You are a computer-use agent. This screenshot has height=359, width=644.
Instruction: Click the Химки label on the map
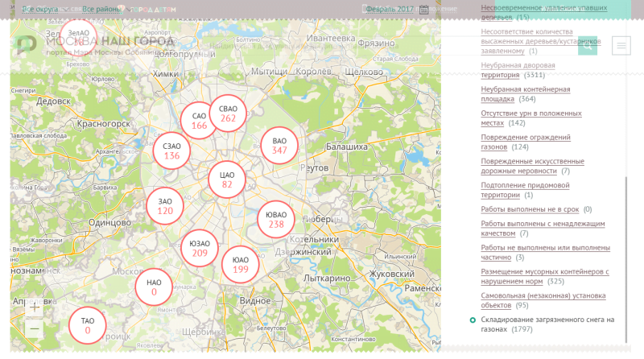tap(166, 74)
